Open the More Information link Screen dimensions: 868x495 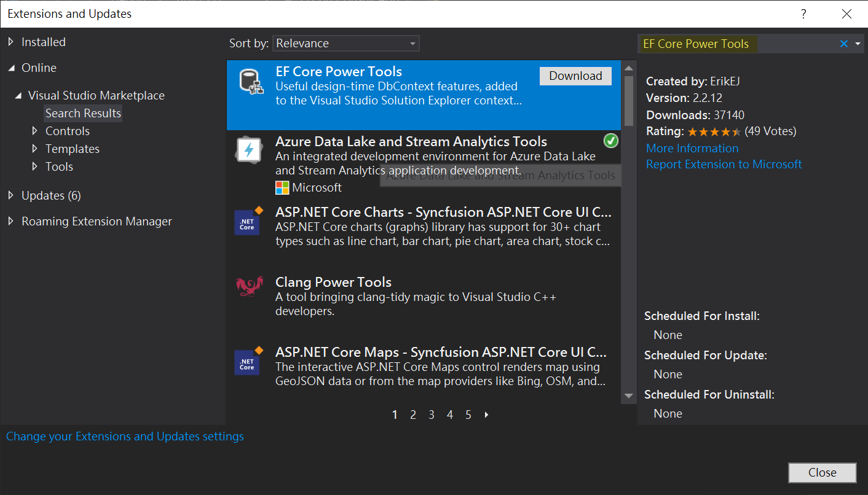(692, 148)
